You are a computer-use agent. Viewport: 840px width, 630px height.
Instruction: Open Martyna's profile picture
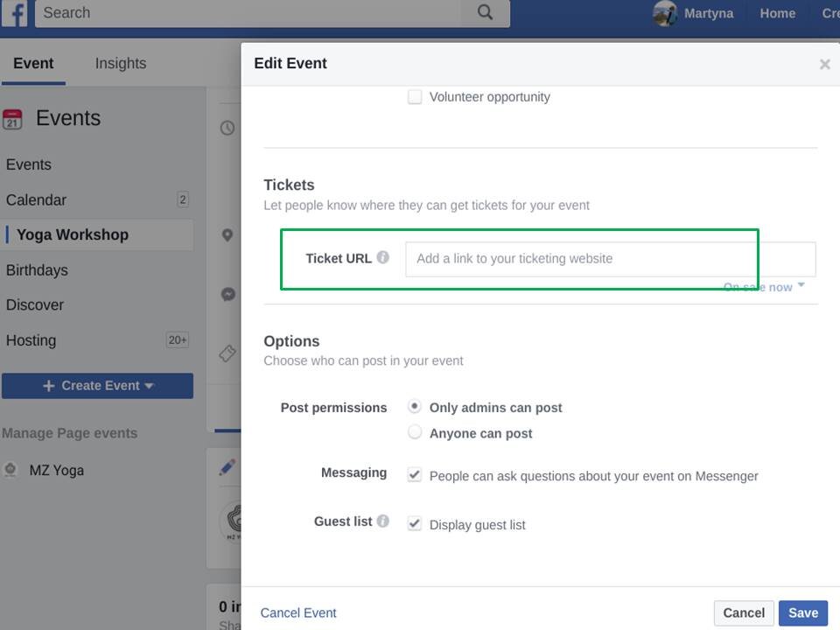[665, 13]
